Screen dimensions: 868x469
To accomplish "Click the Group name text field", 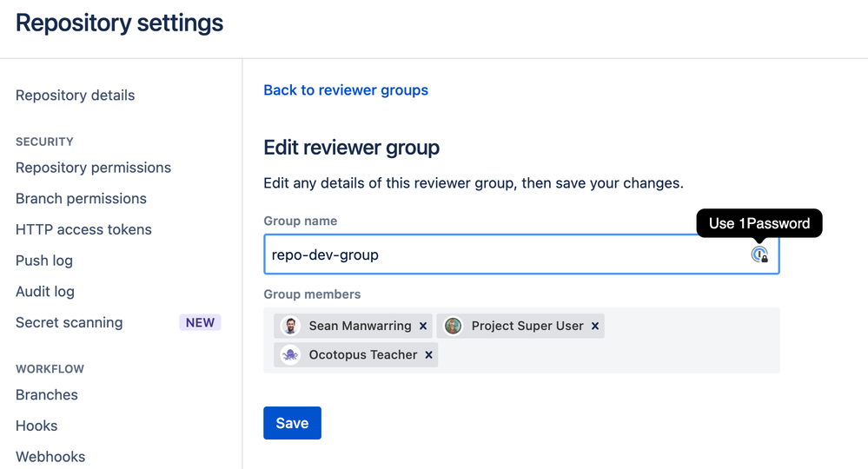I will click(504, 254).
